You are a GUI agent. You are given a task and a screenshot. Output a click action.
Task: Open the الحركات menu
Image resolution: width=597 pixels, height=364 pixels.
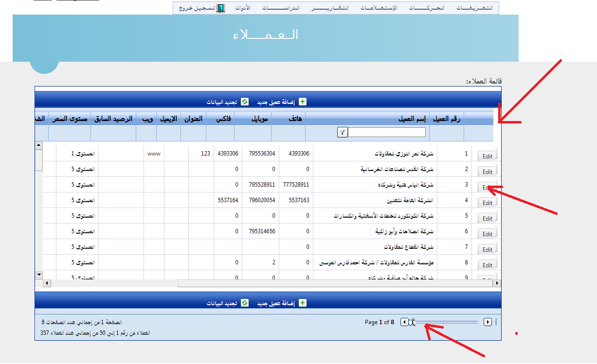tap(427, 8)
